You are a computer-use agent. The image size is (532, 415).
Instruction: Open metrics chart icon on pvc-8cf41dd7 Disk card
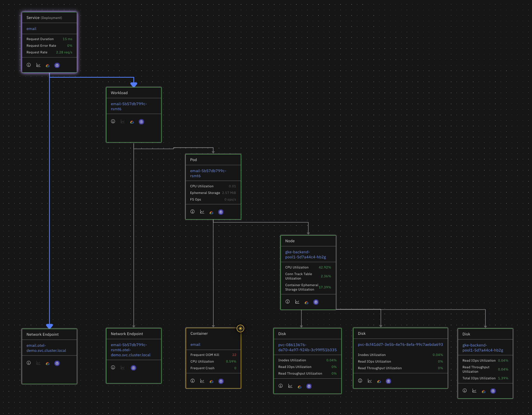point(370,381)
